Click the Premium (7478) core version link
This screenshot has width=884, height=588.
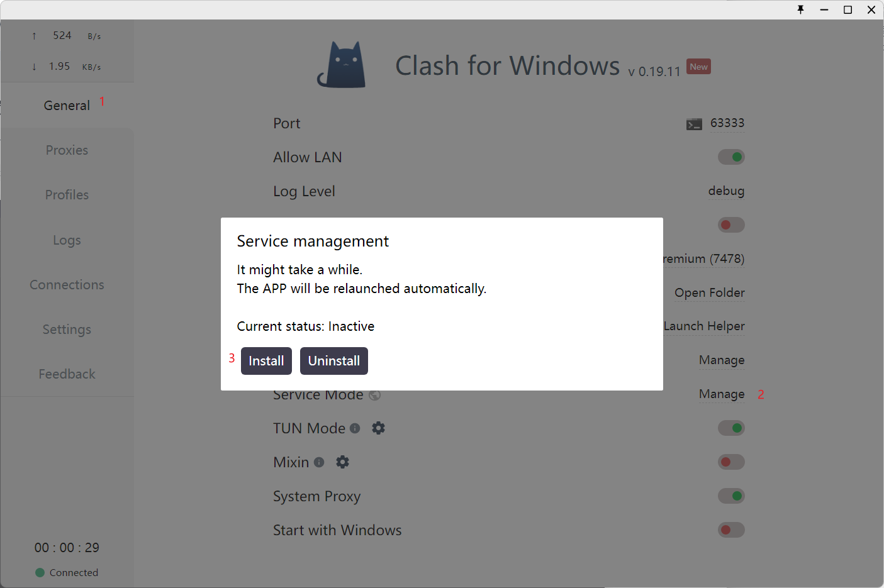click(x=703, y=259)
